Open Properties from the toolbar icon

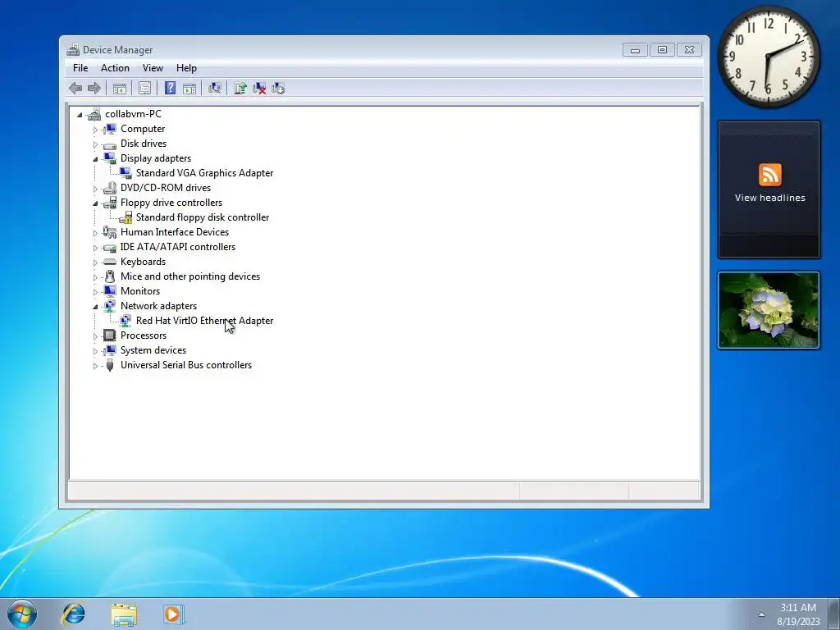144,89
